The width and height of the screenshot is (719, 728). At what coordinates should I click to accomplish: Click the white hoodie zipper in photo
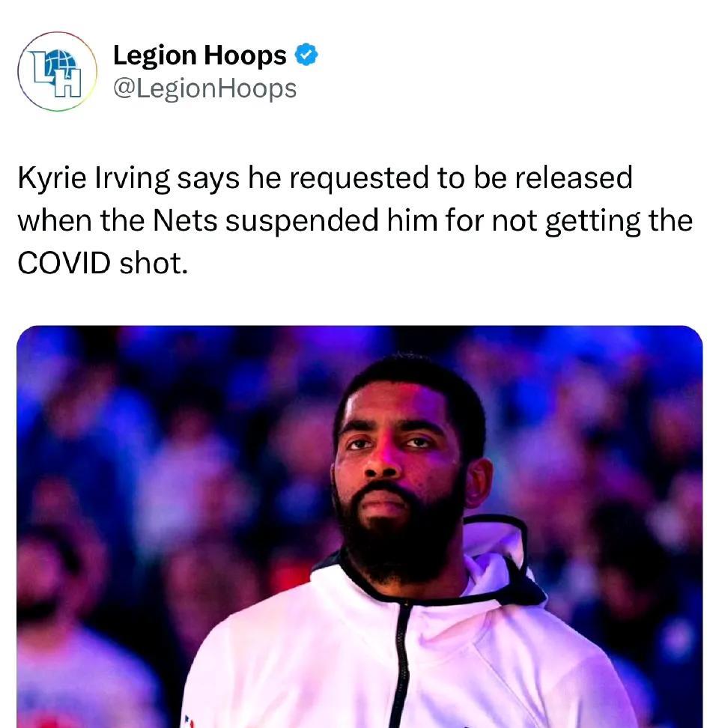[400, 664]
